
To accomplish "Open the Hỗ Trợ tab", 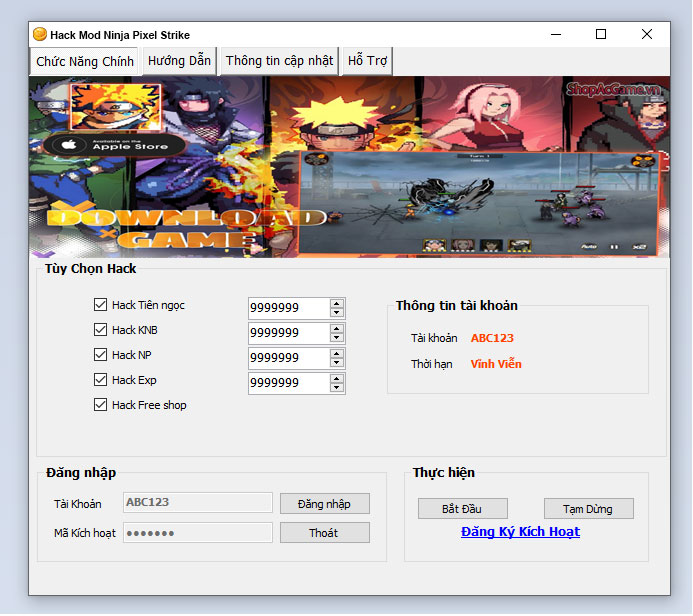I will (x=367, y=61).
